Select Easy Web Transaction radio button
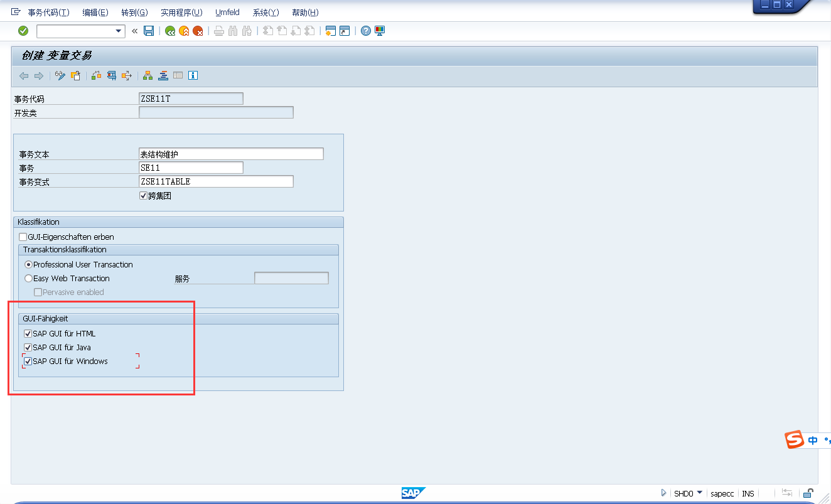The image size is (831, 504). 28,278
